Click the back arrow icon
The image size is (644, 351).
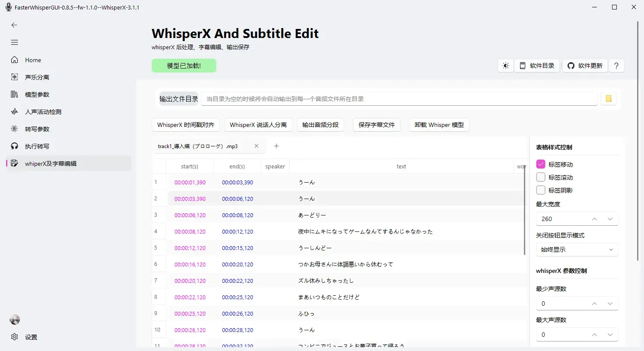point(14,25)
